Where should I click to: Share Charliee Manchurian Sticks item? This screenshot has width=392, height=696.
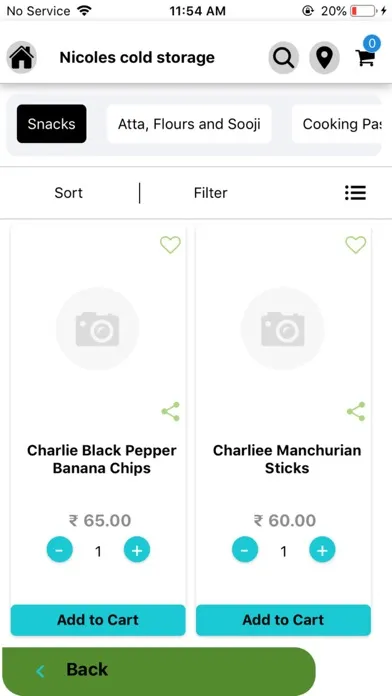click(356, 411)
